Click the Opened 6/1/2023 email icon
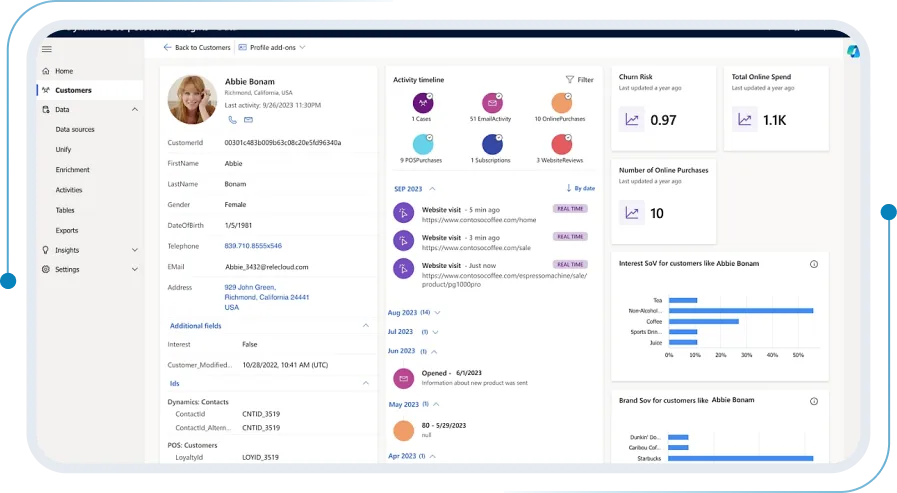897x493 pixels. coord(403,378)
